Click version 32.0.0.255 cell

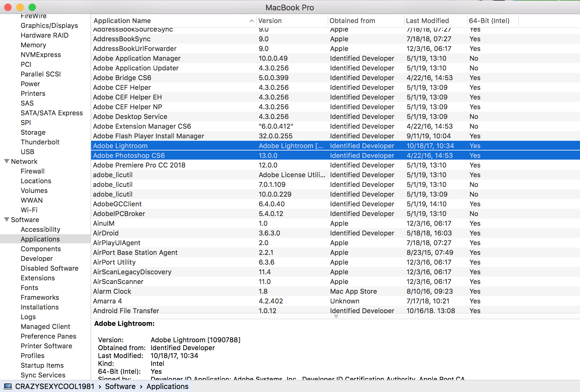[x=275, y=136]
